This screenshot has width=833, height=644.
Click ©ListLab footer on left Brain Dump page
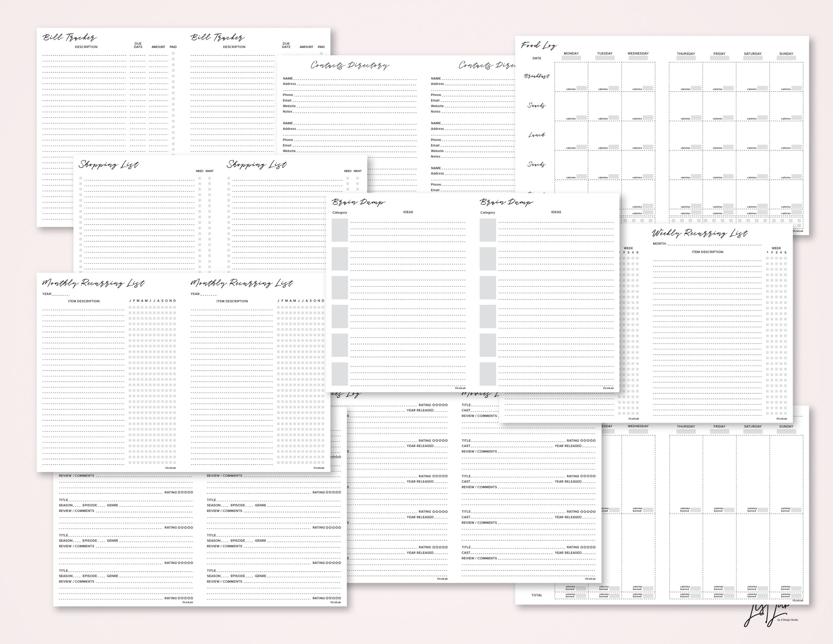(x=460, y=388)
